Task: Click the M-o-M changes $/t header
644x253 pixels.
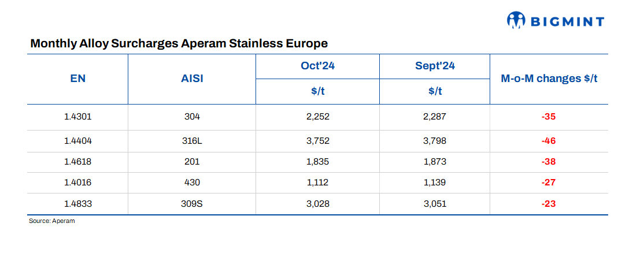Action: click(549, 79)
